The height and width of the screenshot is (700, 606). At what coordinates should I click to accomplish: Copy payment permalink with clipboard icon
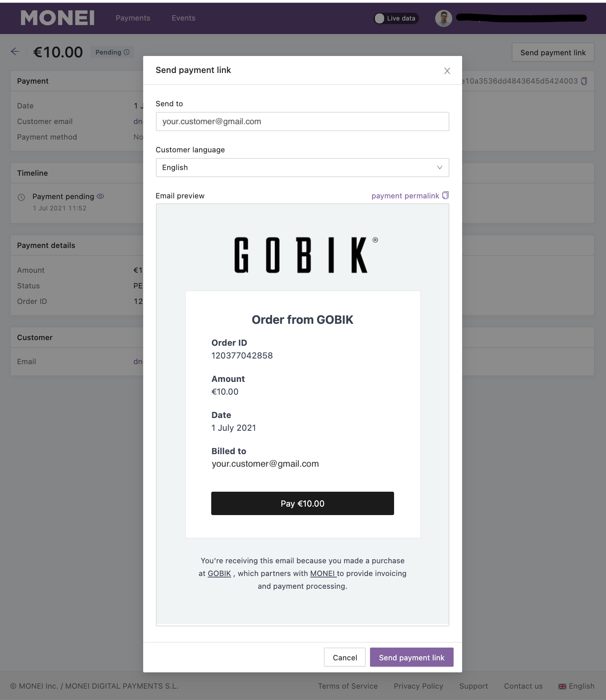(x=445, y=195)
